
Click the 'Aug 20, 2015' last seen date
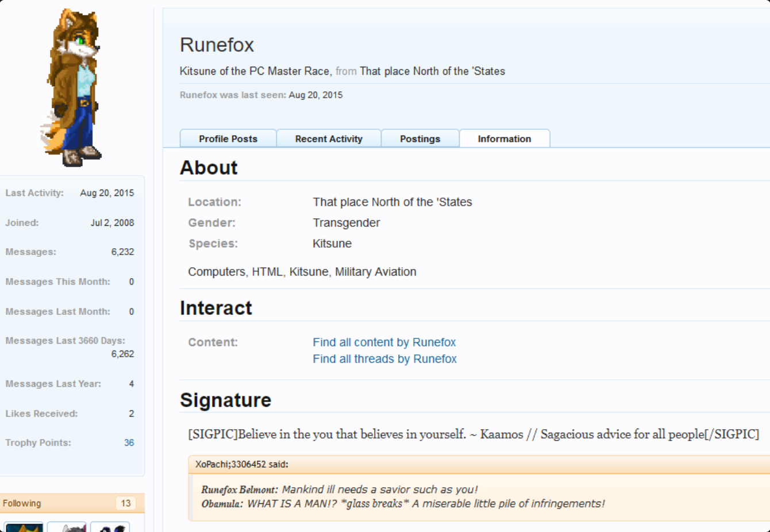click(x=315, y=95)
